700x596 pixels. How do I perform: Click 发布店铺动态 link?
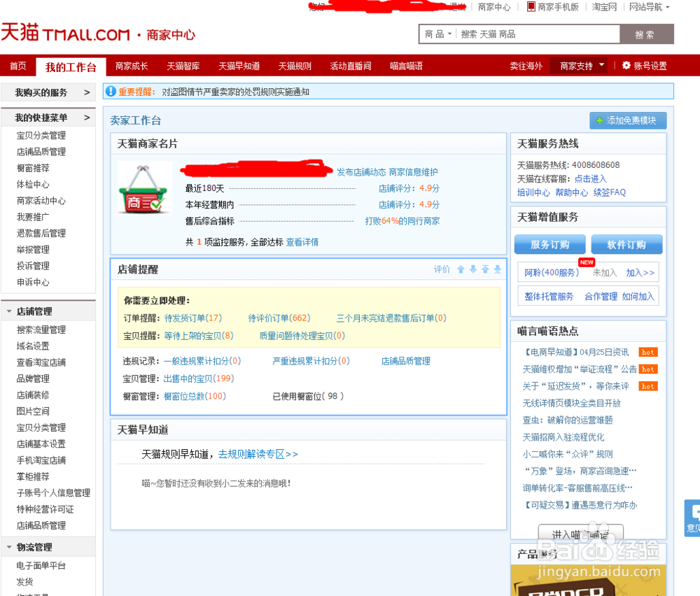tap(361, 172)
